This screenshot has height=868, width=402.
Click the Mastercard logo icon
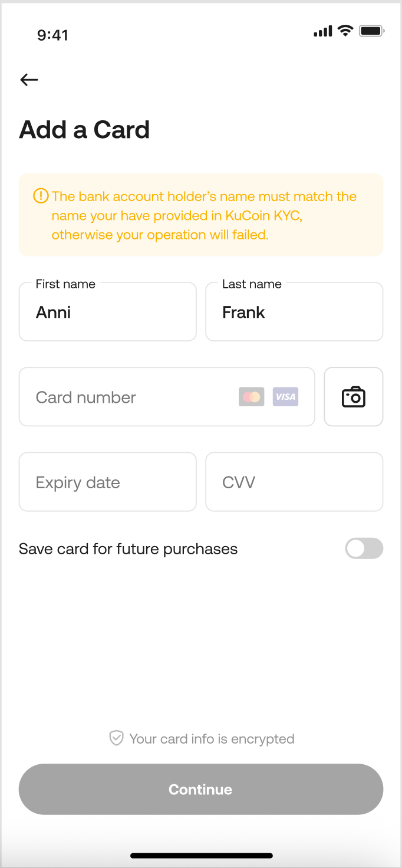pos(252,397)
